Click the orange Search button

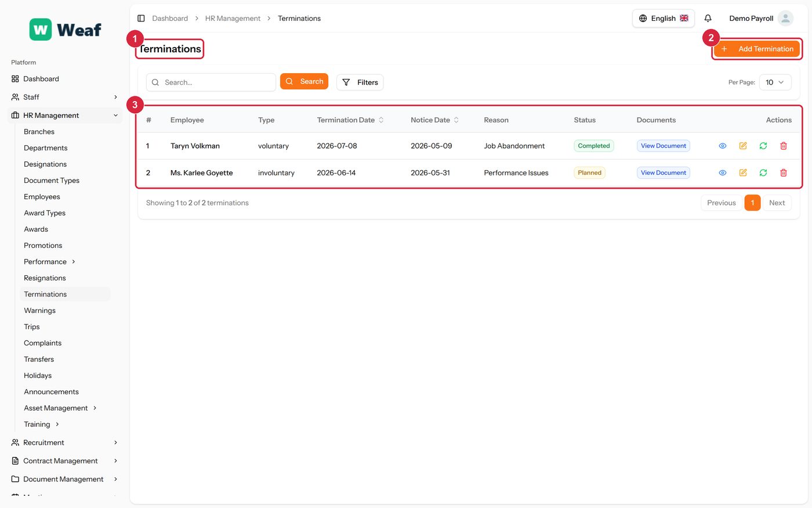pyautogui.click(x=304, y=81)
